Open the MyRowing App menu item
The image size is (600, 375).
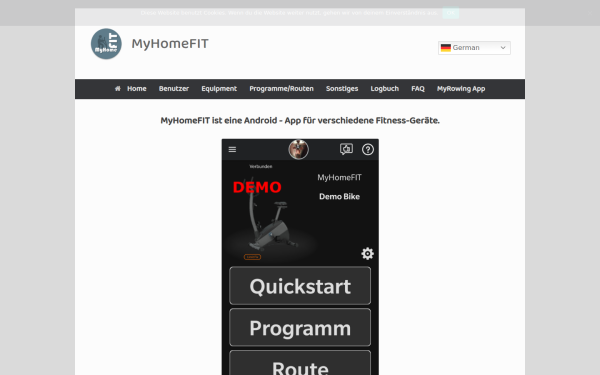[x=461, y=89]
